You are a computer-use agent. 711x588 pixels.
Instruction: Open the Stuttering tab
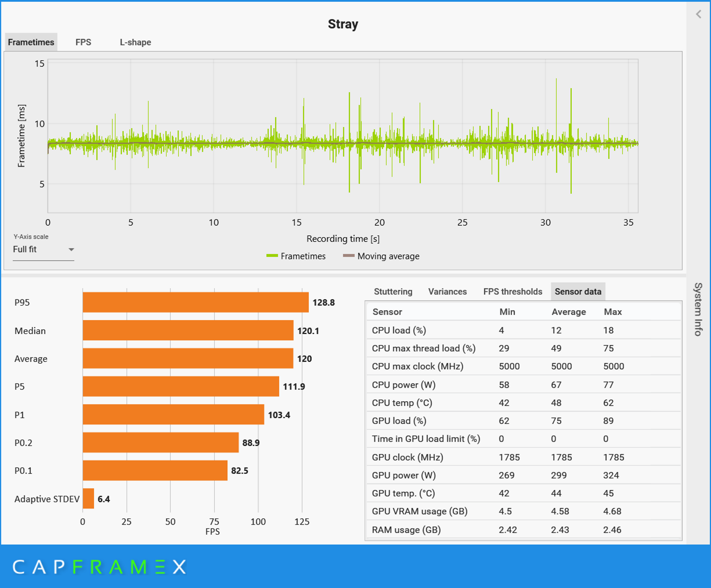point(393,292)
